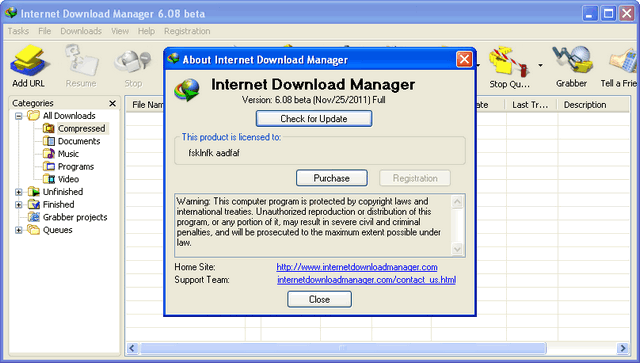
Task: Close the Categories panel
Action: [x=113, y=103]
